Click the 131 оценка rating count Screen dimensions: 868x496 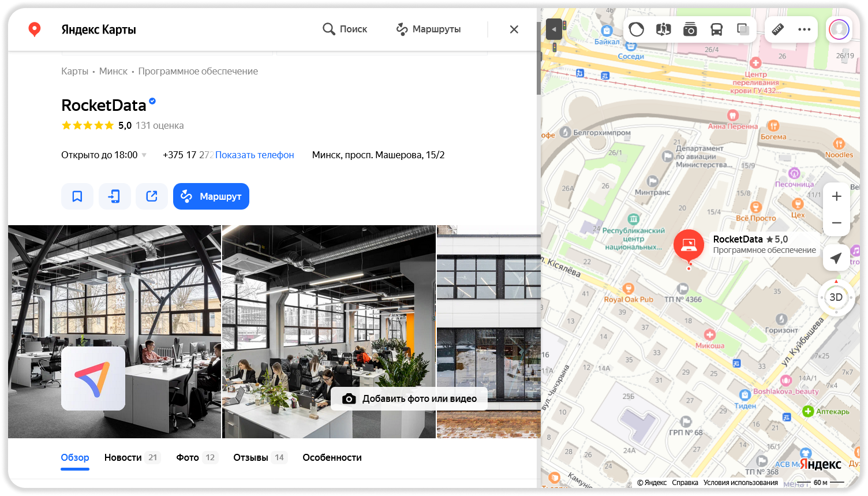[x=160, y=125]
